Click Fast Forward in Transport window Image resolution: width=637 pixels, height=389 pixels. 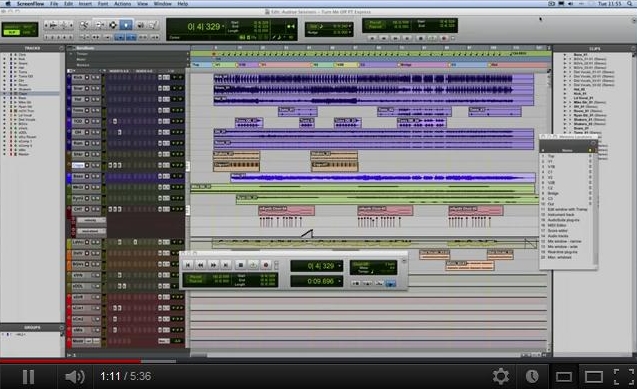[x=213, y=265]
